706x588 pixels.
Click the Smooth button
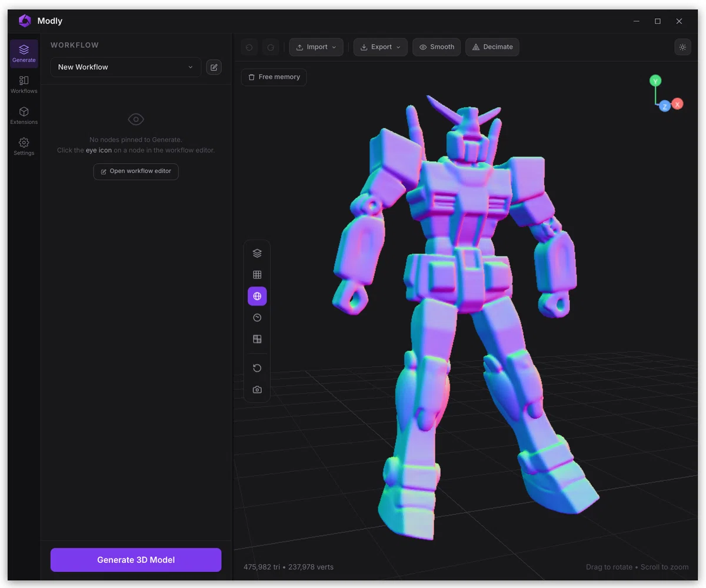point(437,47)
